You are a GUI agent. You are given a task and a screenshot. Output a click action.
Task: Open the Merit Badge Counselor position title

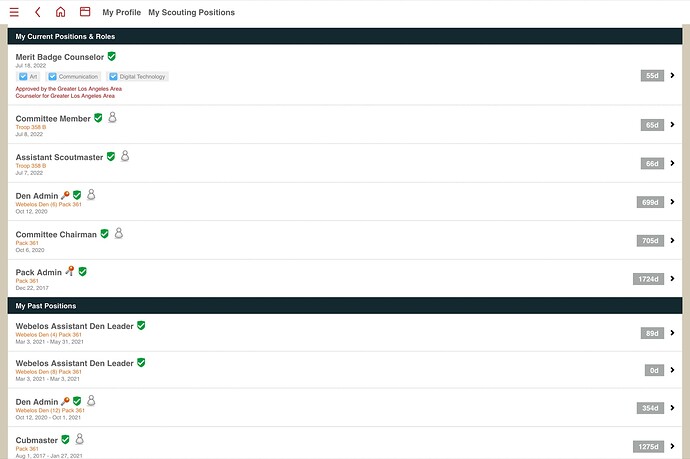point(60,57)
